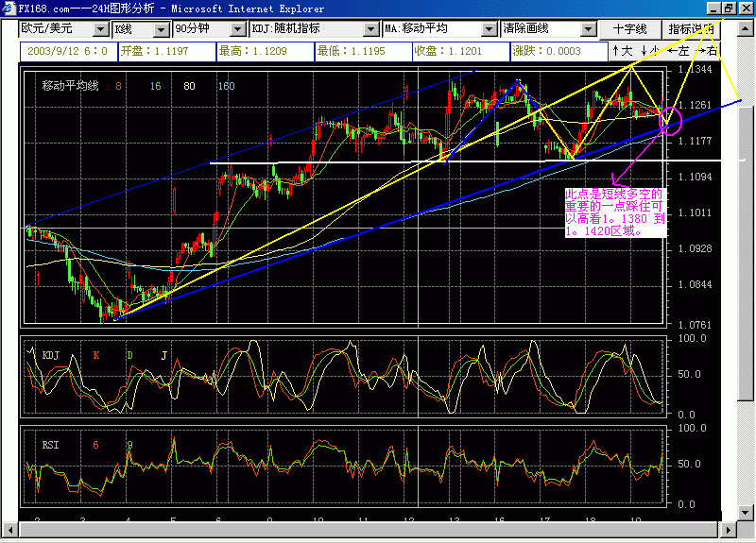
Task: Open the 欧元/美元 currency pair dropdown
Action: click(x=64, y=29)
